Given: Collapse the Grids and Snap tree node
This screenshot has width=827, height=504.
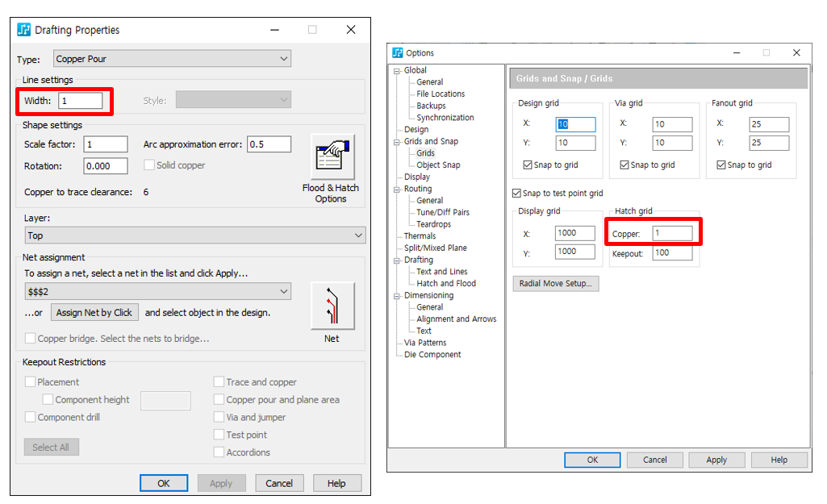Looking at the screenshot, I should 397,142.
